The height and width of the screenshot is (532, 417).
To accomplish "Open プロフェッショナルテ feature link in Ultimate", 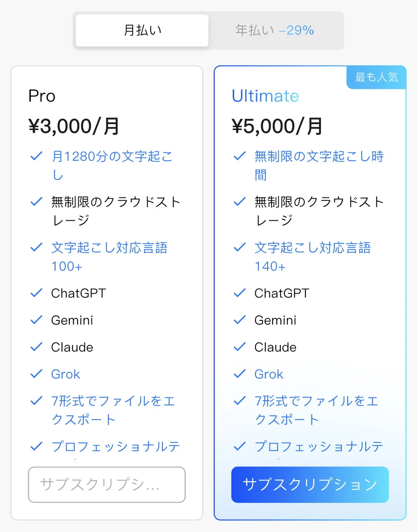I will point(318,447).
